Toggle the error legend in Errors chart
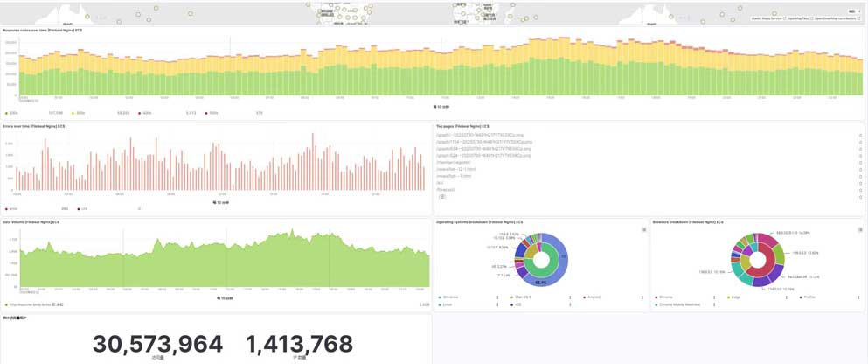The height and width of the screenshot is (364, 868). pos(12,209)
